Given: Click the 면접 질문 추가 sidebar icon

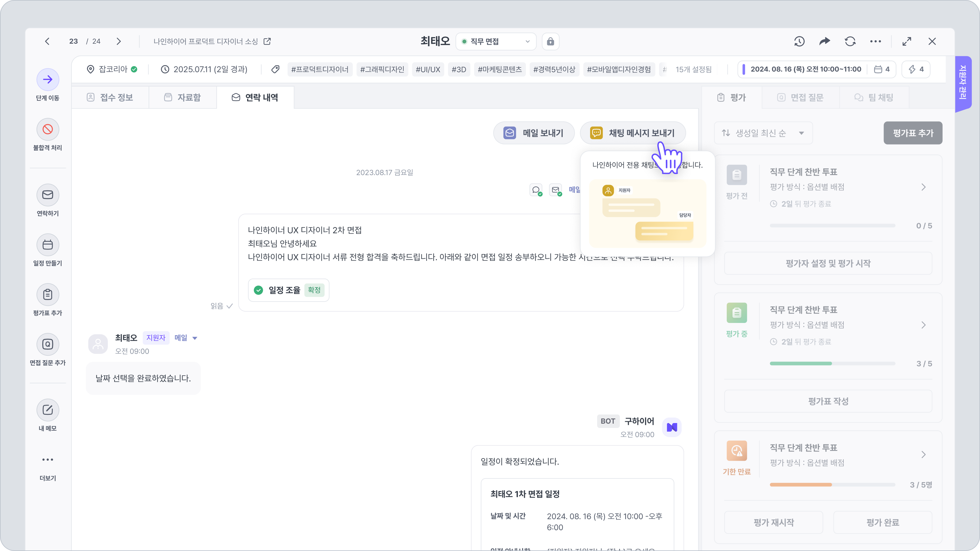Looking at the screenshot, I should click(47, 344).
